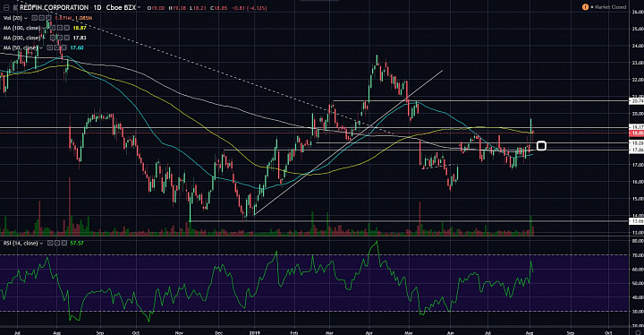Expand the MA (200, close) dropdown arrow
The width and height of the screenshot is (644, 335).
coord(44,38)
